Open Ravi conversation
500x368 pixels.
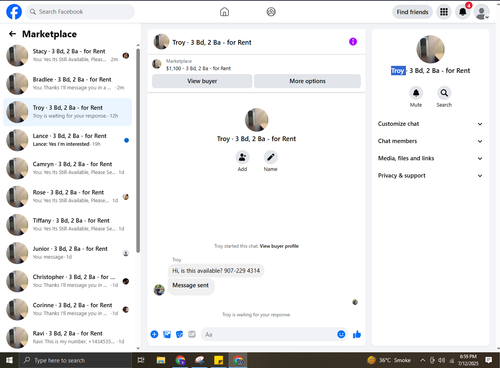68,338
